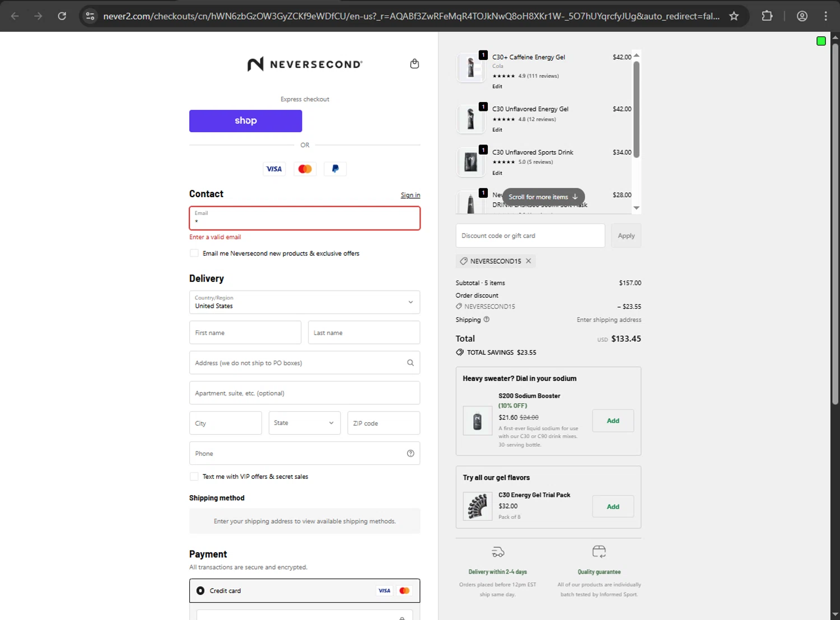Screen dimensions: 840x620
Task: Click the Quality guarantee icon
Action: [599, 552]
